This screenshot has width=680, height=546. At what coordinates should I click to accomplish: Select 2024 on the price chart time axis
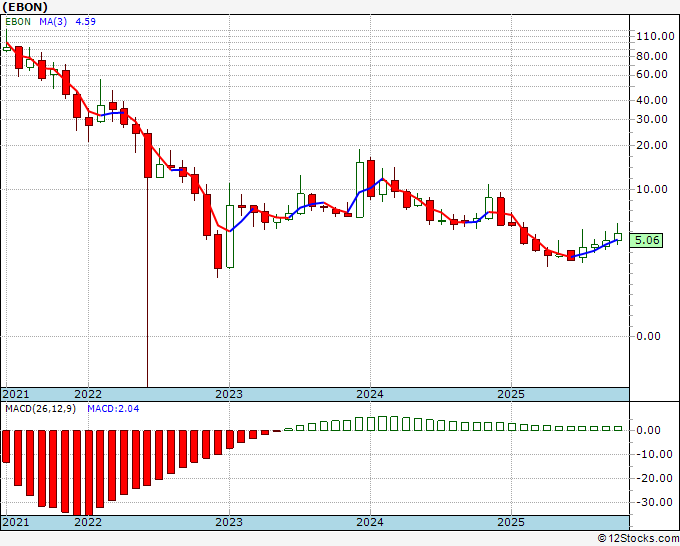pos(370,394)
